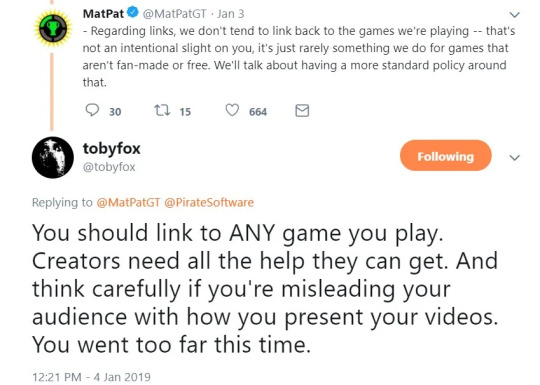Click the @tobyfox handle under name
This screenshot has height=385, width=540.
pos(109,167)
